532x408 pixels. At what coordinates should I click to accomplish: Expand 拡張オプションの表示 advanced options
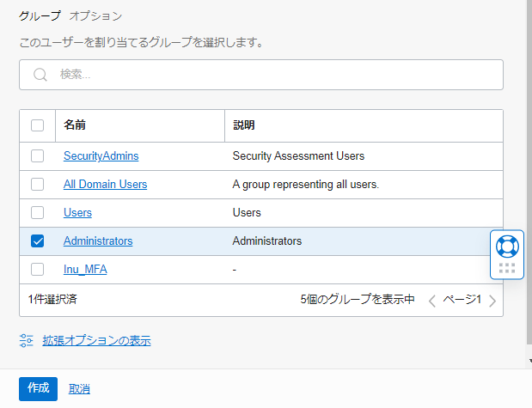(x=96, y=341)
